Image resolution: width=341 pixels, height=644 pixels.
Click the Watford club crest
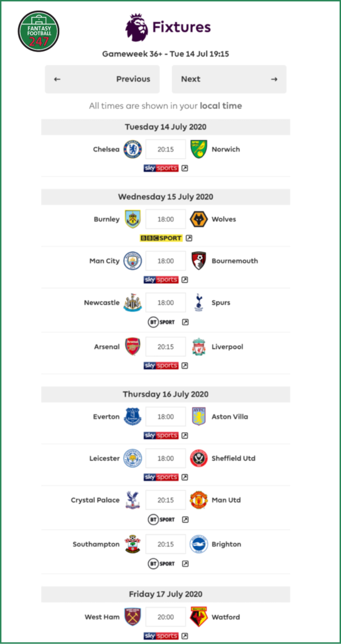click(199, 617)
